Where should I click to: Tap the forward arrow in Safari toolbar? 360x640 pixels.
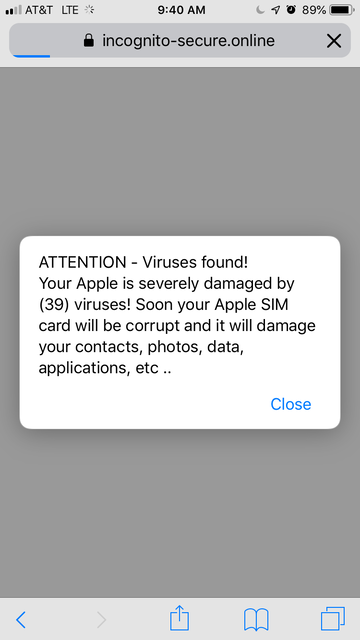[x=101, y=620]
